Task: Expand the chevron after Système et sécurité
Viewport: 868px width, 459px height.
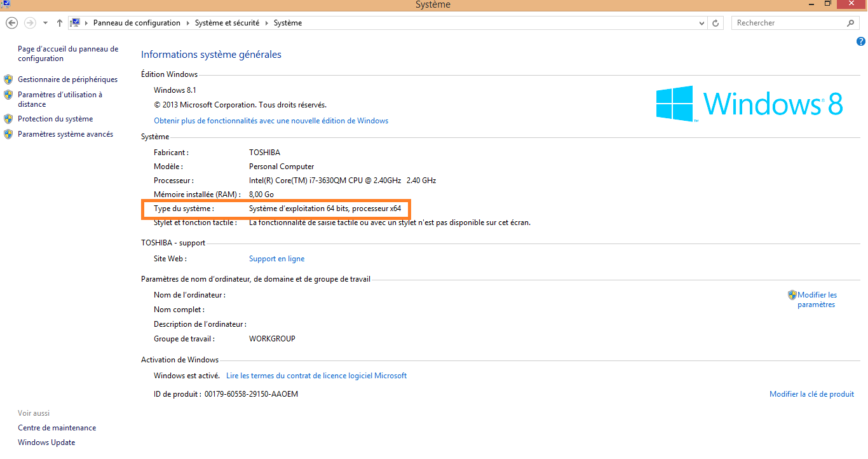Action: point(266,23)
